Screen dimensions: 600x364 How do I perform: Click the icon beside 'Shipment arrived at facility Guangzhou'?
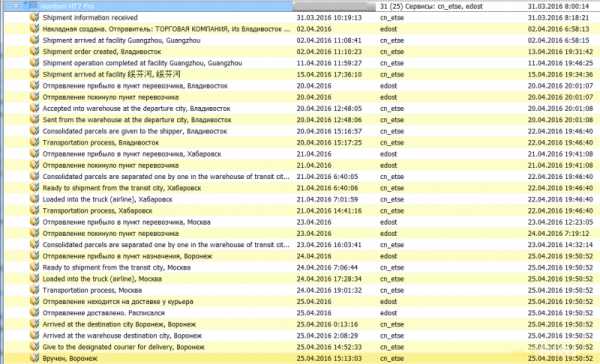[x=34, y=40]
